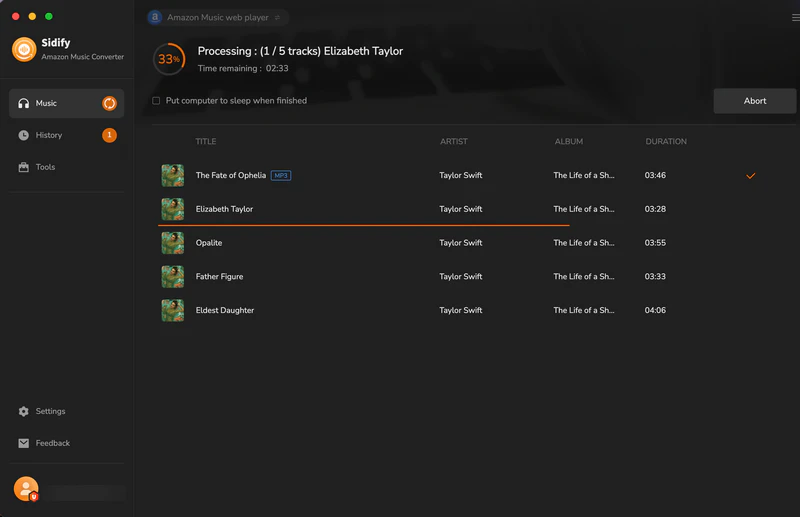Open Tools via the toolbox icon

click(23, 167)
